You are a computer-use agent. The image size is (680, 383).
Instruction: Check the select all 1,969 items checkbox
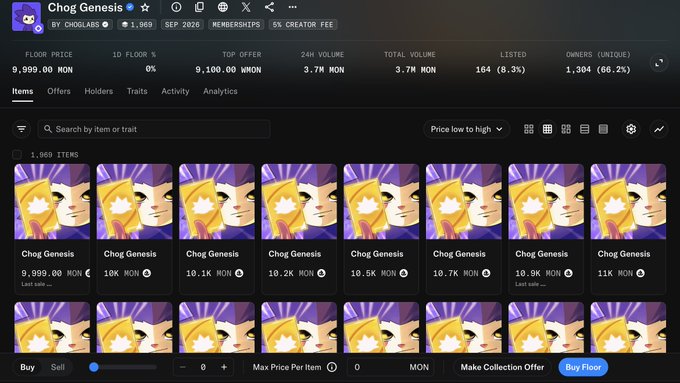point(17,155)
